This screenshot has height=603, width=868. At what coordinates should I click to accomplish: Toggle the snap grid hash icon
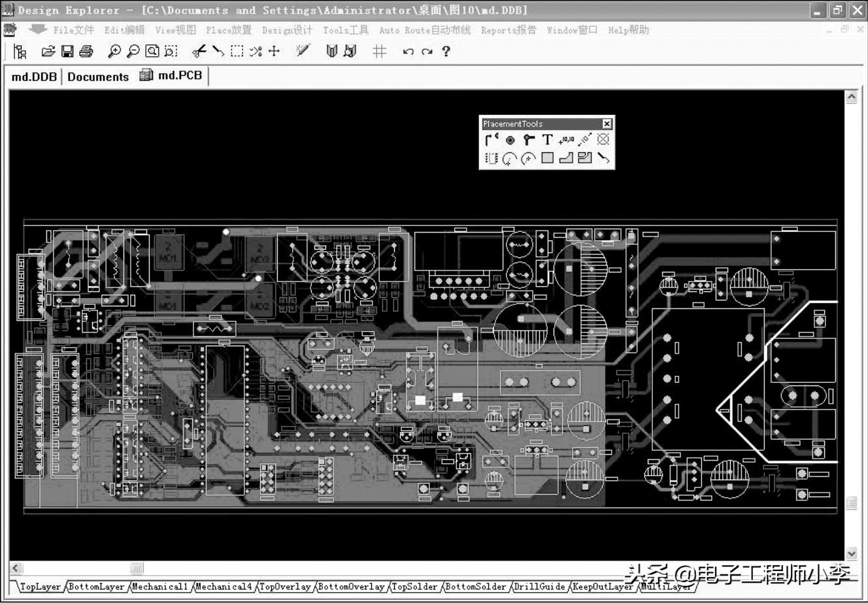pyautogui.click(x=379, y=51)
